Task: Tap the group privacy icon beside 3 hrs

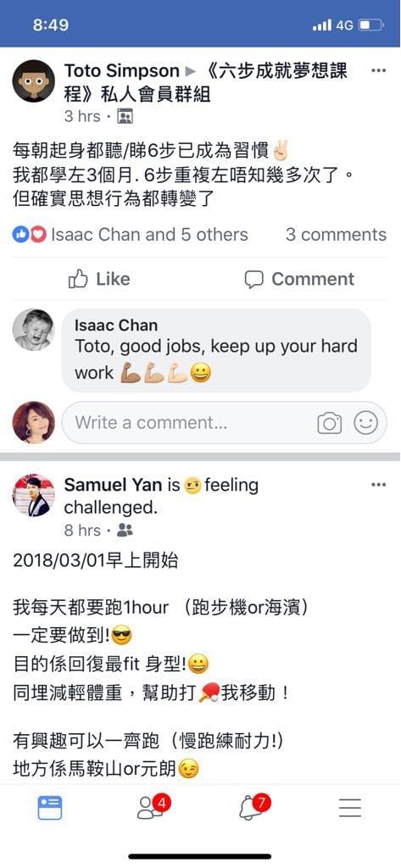Action: [x=125, y=117]
